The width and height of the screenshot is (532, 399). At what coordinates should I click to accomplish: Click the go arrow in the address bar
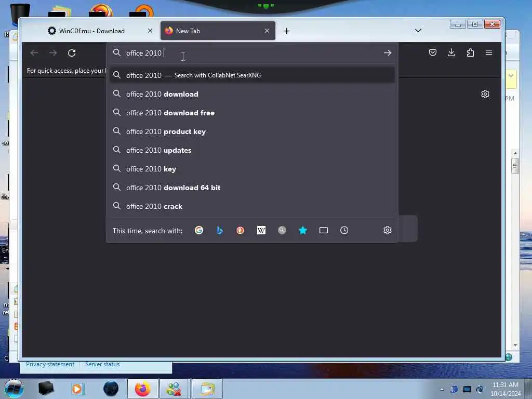coord(388,53)
